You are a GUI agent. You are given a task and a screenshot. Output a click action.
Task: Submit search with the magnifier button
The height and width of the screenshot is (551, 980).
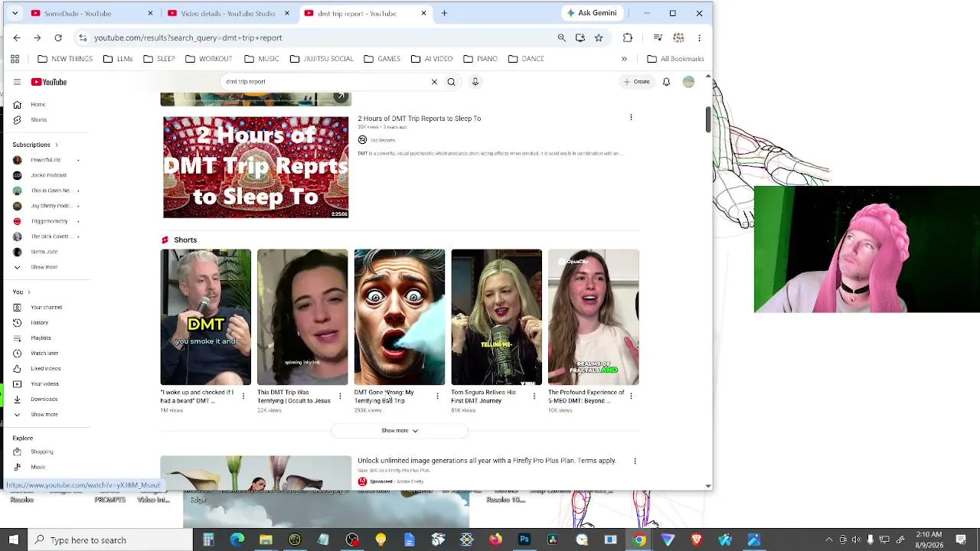tap(451, 82)
